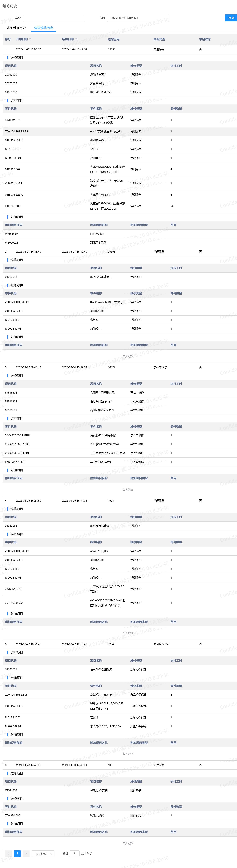
Task: Go to previous page arrow
Action: coord(8,854)
